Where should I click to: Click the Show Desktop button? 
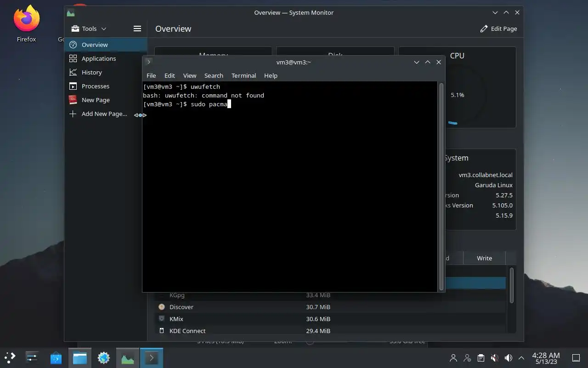pos(576,358)
